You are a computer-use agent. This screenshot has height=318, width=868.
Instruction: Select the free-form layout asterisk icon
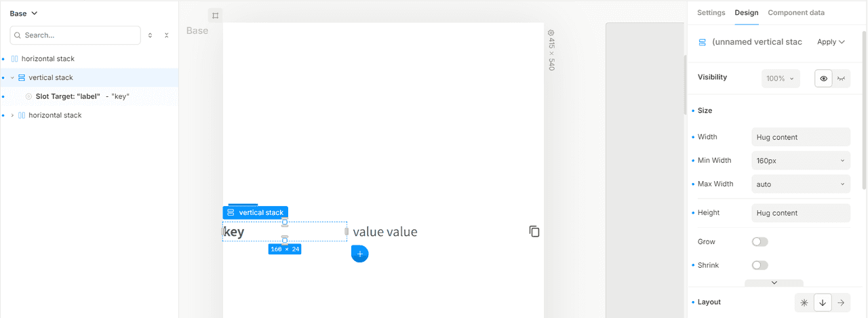point(804,303)
